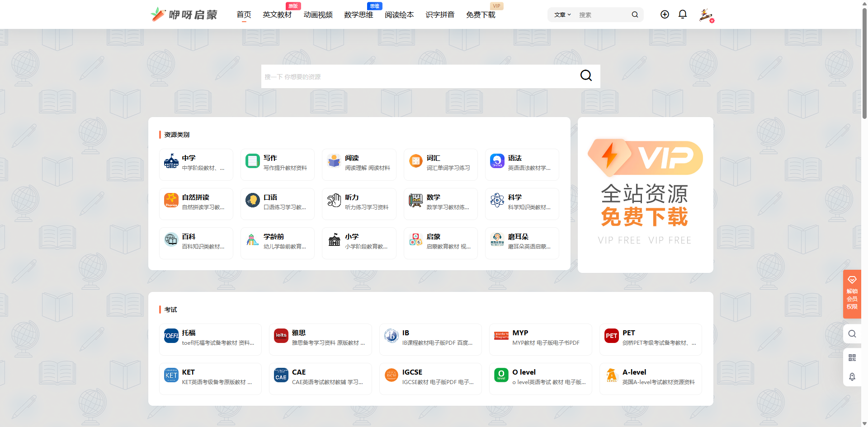Screen dimensions: 868x427
Task: Click the 解锁会员权限 orange button
Action: click(852, 294)
